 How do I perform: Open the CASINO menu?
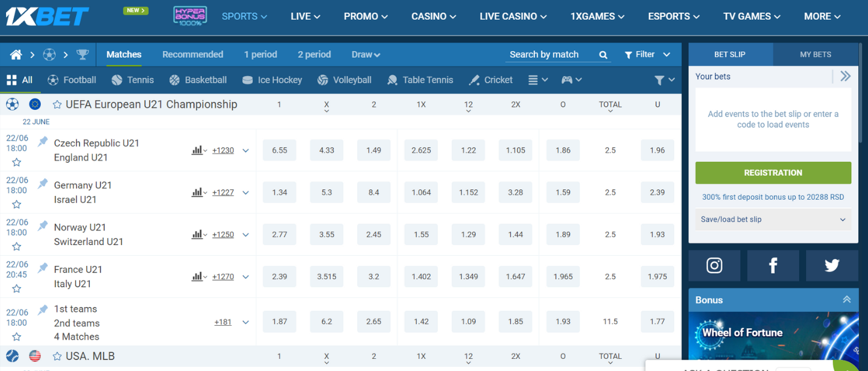click(434, 17)
